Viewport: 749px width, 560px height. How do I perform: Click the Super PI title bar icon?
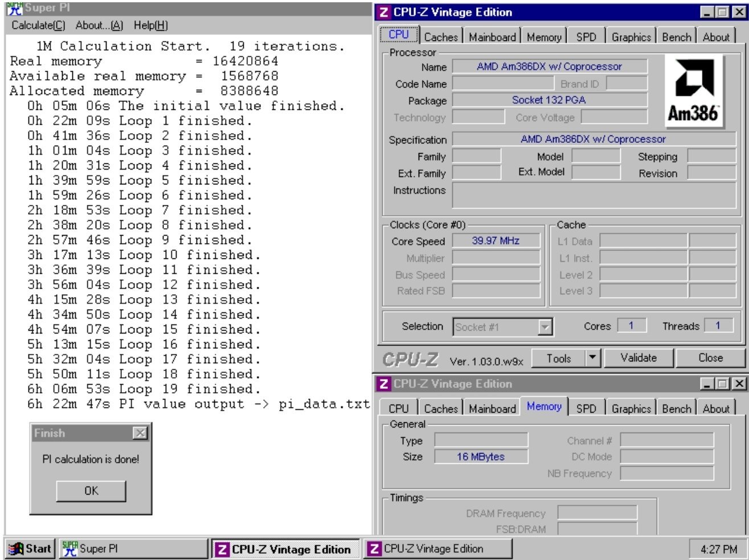14,9
